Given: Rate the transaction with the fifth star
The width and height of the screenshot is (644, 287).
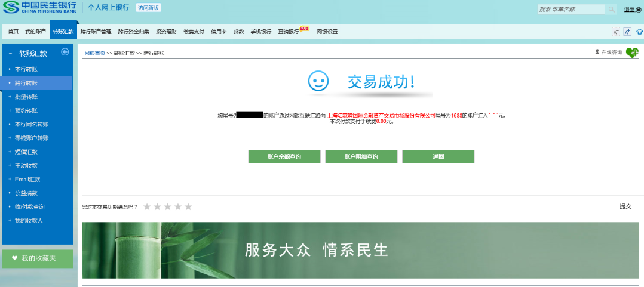Looking at the screenshot, I should (188, 206).
